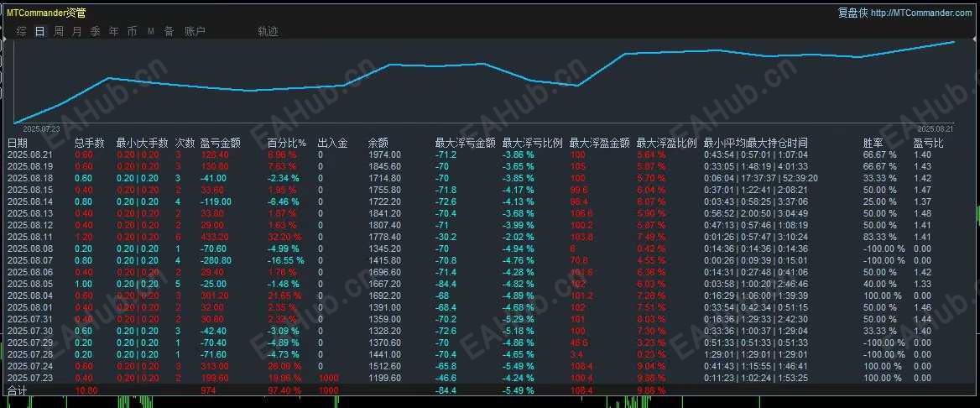Click balance value 1778.40
The width and height of the screenshot is (980, 408).
tap(384, 237)
